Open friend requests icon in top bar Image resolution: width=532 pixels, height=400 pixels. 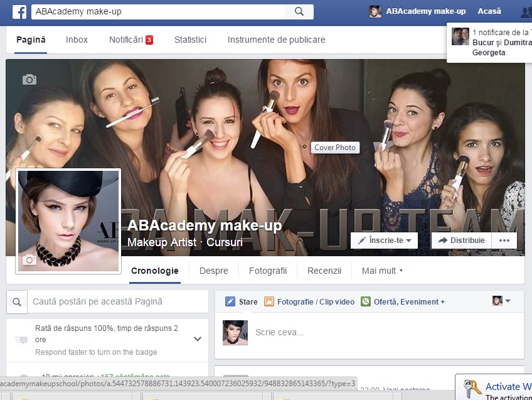[526, 12]
